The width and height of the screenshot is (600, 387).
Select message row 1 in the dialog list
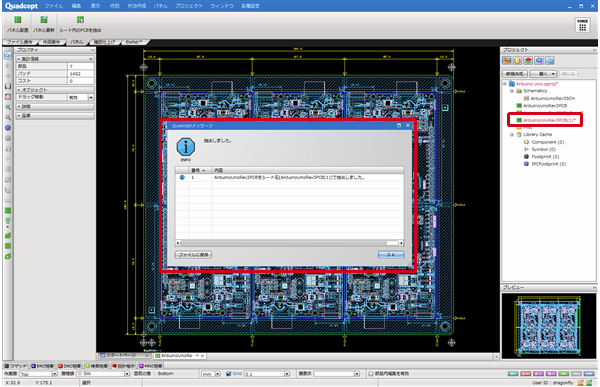[x=289, y=178]
